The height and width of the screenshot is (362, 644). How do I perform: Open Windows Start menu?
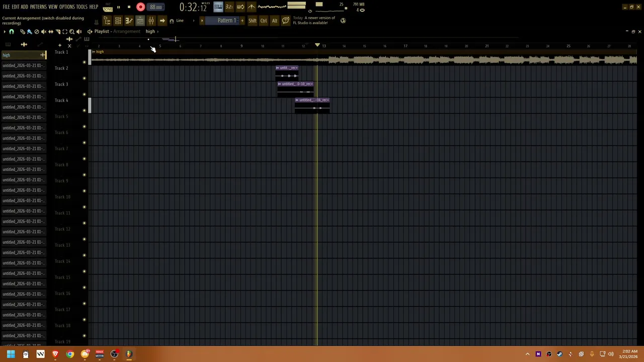pyautogui.click(x=11, y=354)
